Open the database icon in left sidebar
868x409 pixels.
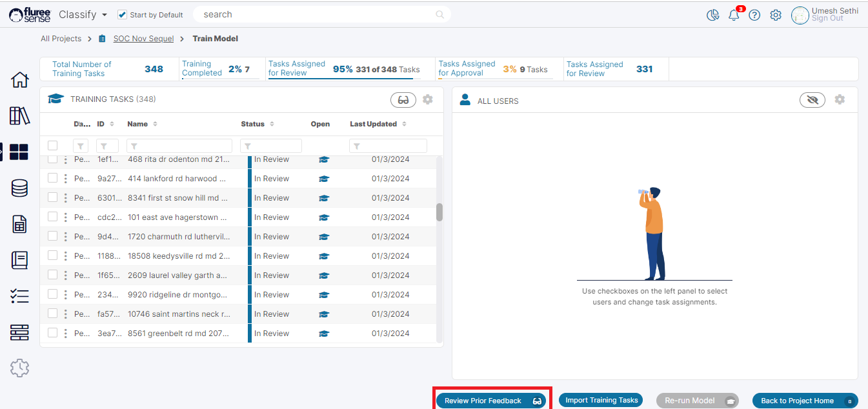(x=20, y=188)
